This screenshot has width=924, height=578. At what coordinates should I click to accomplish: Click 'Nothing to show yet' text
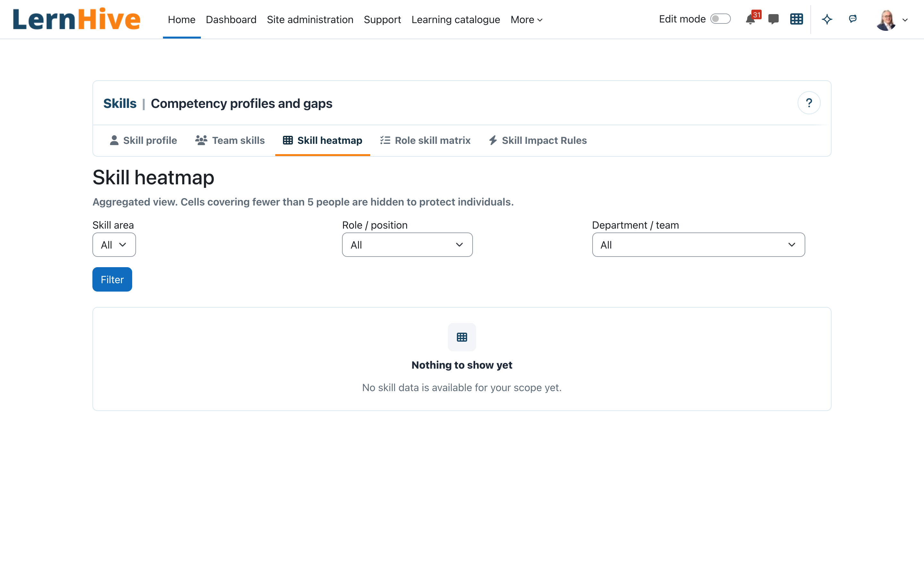tap(462, 365)
